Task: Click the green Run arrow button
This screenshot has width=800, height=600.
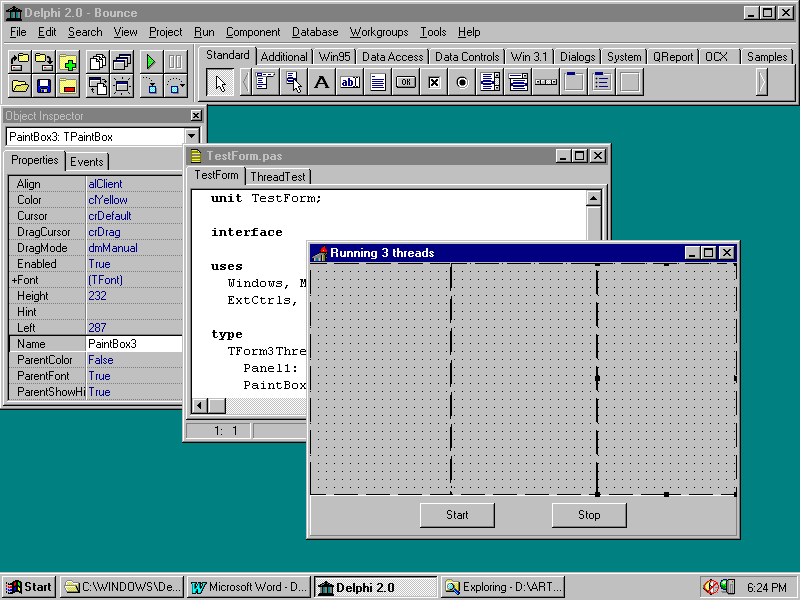Action: [150, 62]
